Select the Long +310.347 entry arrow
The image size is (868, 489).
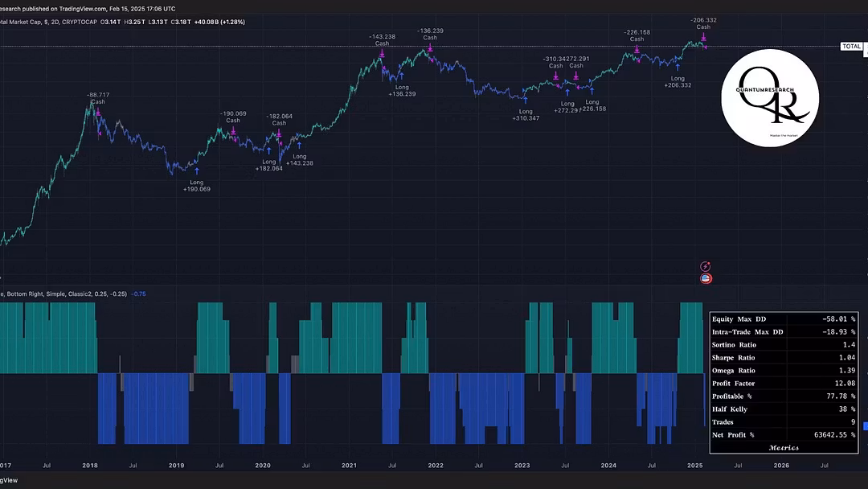[x=525, y=100]
